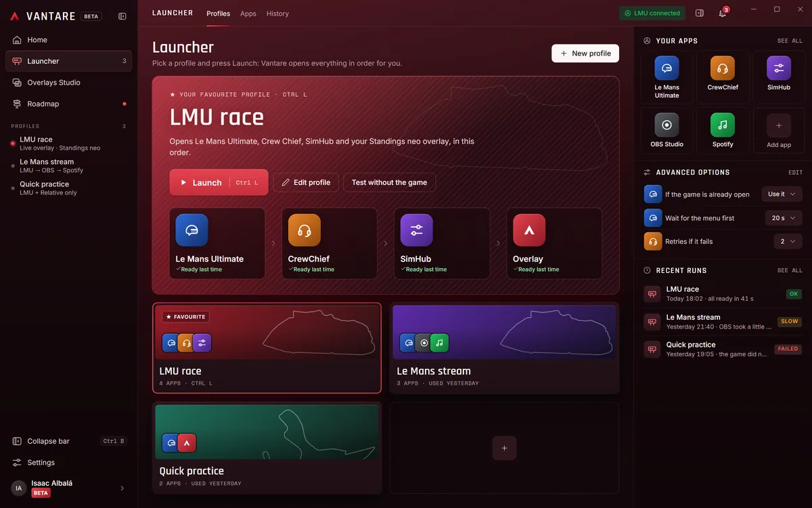The image size is (812, 508).
Task: Switch to the Profiles tab
Action: coord(218,14)
